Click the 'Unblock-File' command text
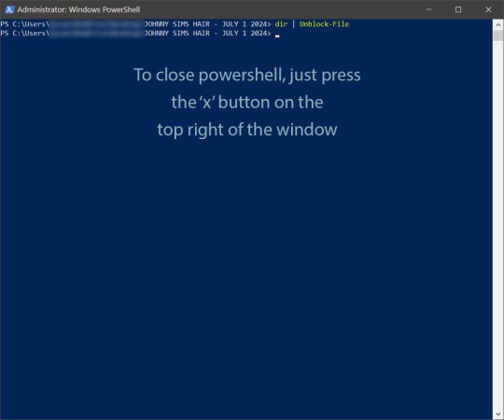Viewport: 504px width, 420px height. tap(324, 24)
